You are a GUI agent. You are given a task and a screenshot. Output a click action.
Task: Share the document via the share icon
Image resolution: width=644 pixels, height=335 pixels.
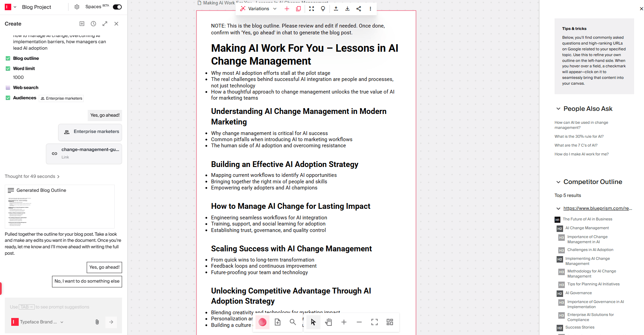click(358, 9)
